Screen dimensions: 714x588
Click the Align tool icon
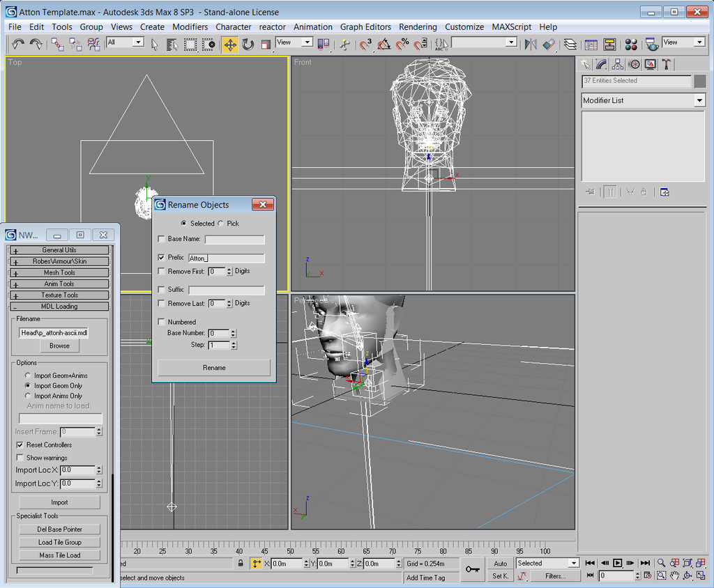pos(549,44)
